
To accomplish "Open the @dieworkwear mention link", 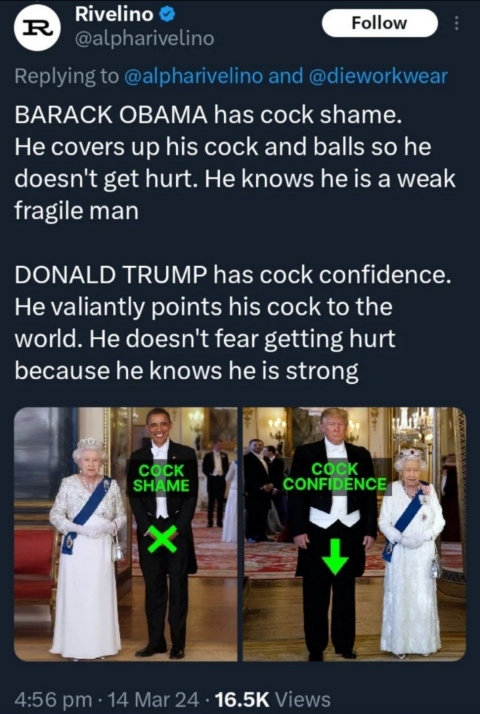I will (378, 76).
